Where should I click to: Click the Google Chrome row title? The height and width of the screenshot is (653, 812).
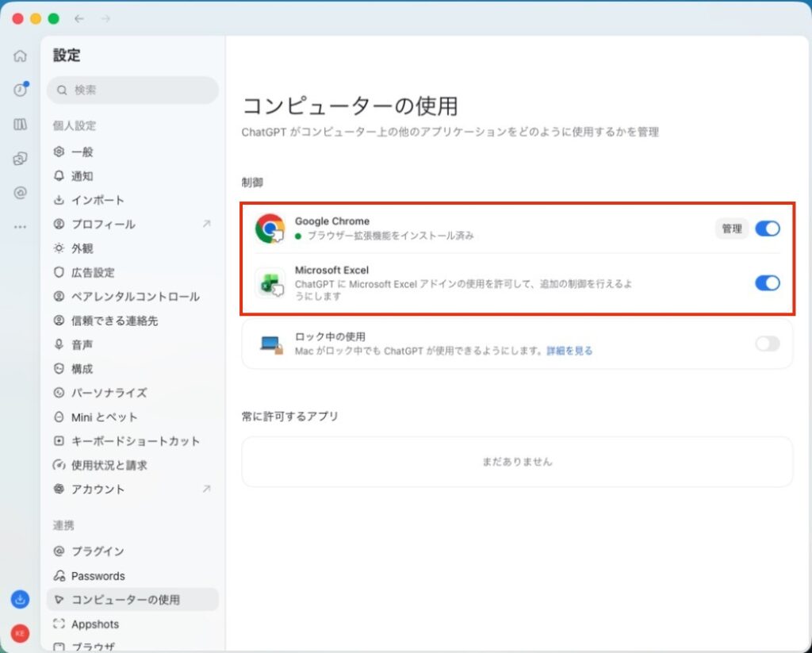[x=332, y=221]
